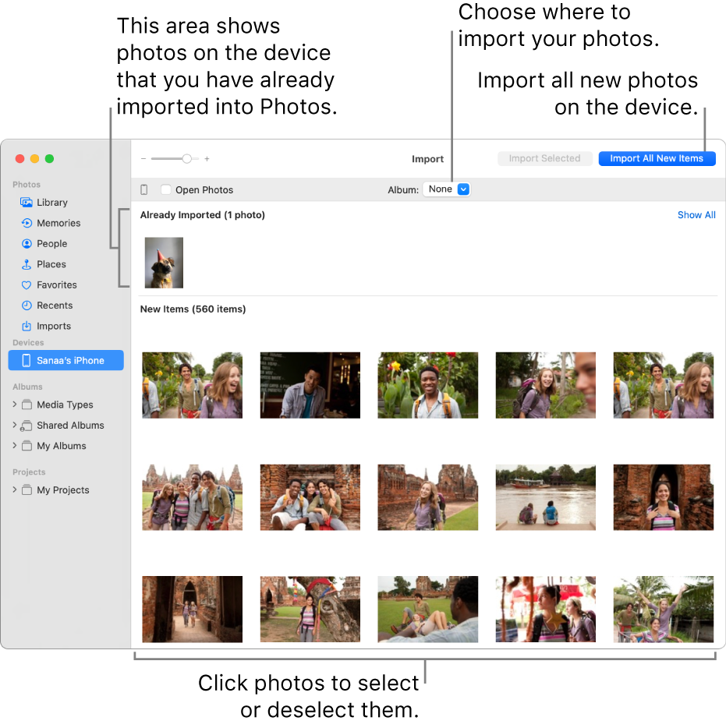Select Sanaa's iPhone under Devices

[66, 360]
